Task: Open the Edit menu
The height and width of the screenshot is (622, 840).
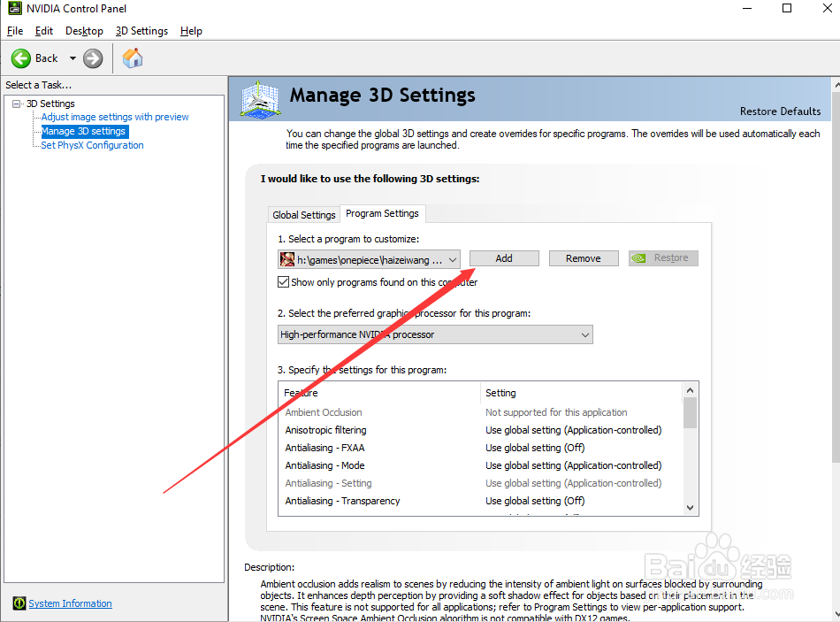Action: click(x=44, y=31)
